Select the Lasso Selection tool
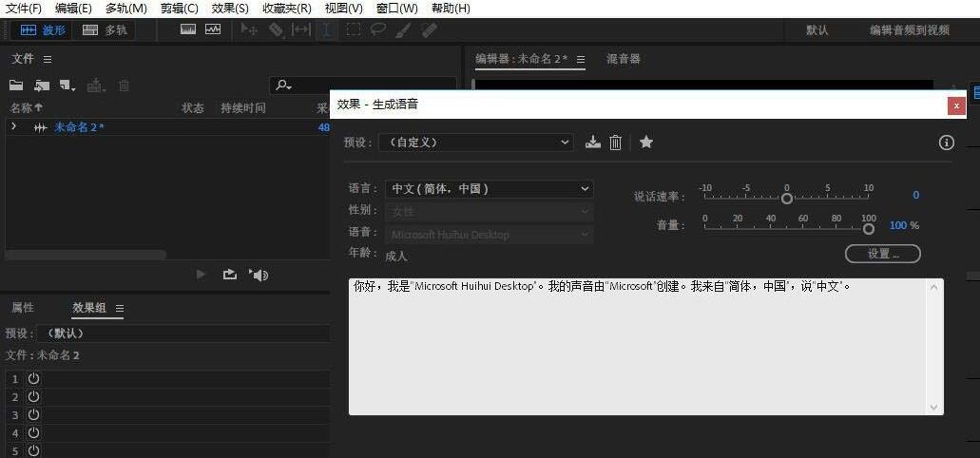The height and width of the screenshot is (458, 980). tap(377, 29)
